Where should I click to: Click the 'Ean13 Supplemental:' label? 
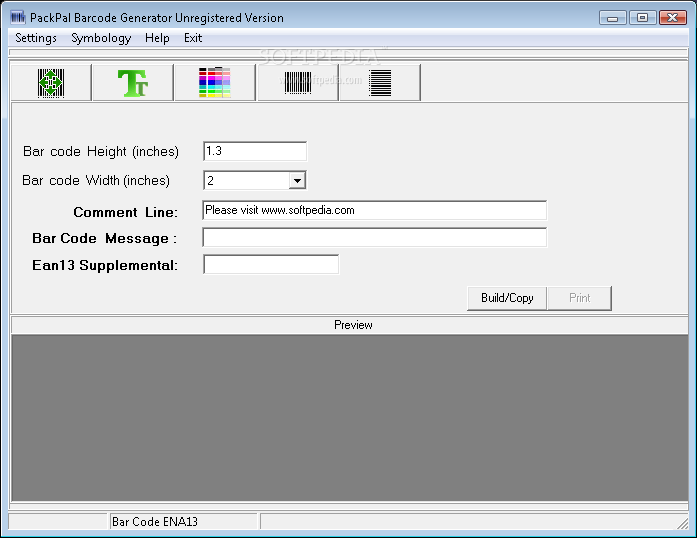tap(105, 265)
